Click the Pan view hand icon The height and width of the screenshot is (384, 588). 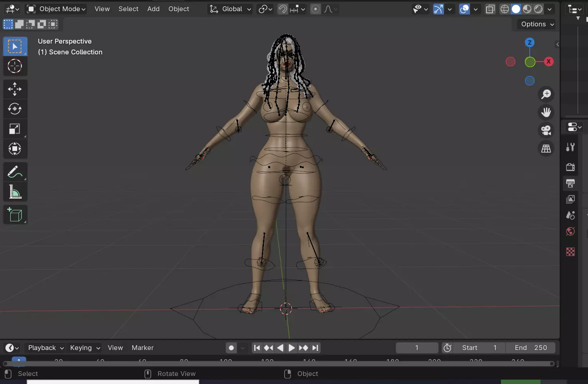coord(546,112)
